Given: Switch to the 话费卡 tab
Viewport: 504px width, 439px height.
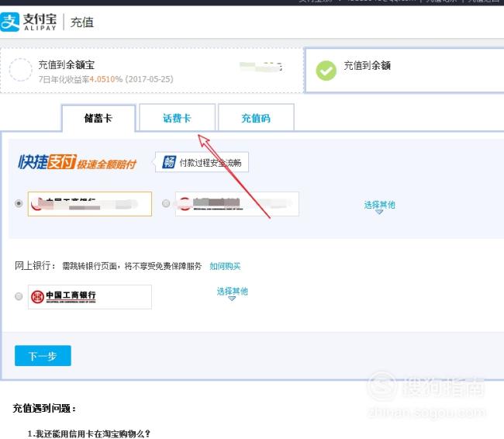Looking at the screenshot, I should (x=177, y=118).
